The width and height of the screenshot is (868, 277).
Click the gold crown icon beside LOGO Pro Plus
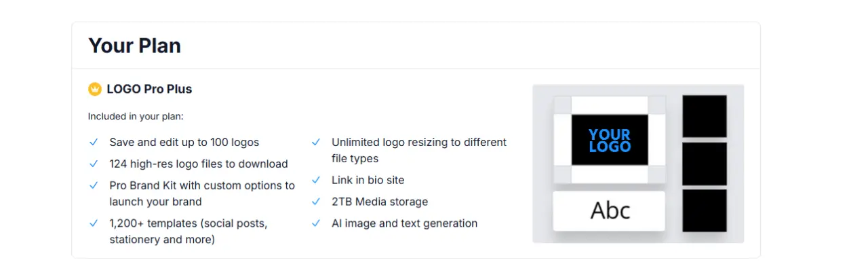pos(95,89)
